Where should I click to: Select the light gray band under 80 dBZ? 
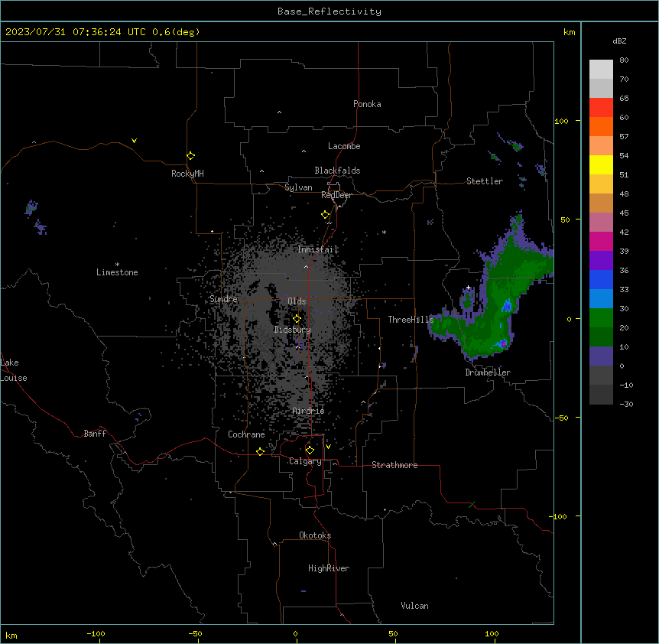[601, 70]
